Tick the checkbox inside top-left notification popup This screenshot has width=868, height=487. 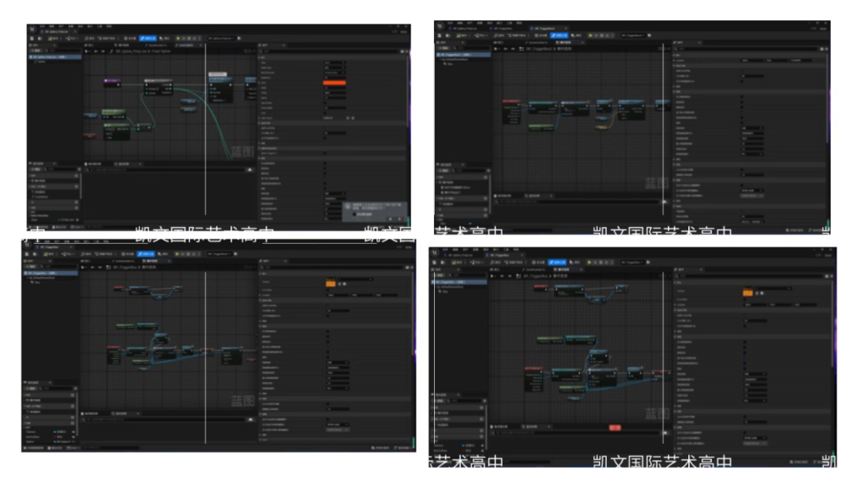(354, 213)
